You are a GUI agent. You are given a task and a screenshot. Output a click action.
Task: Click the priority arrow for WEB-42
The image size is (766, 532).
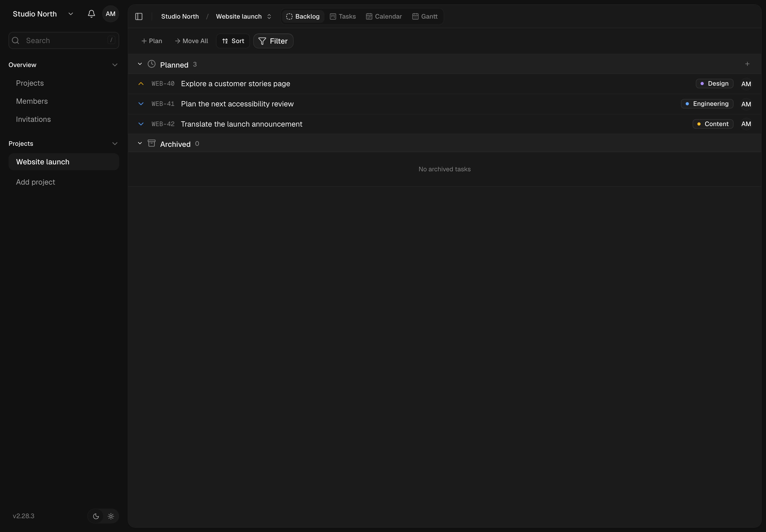(x=141, y=124)
